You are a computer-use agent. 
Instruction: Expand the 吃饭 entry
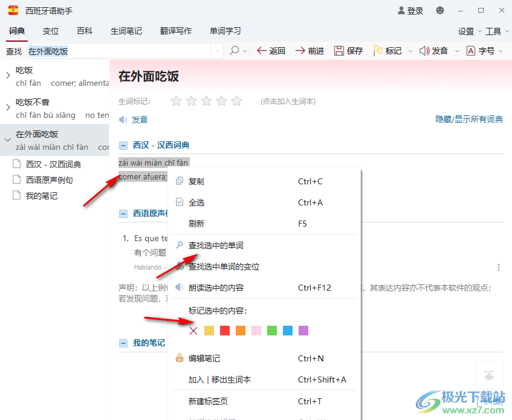pyautogui.click(x=8, y=76)
